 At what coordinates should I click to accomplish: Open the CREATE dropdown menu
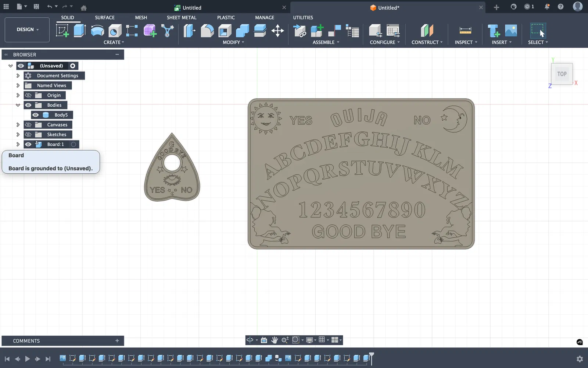[114, 42]
